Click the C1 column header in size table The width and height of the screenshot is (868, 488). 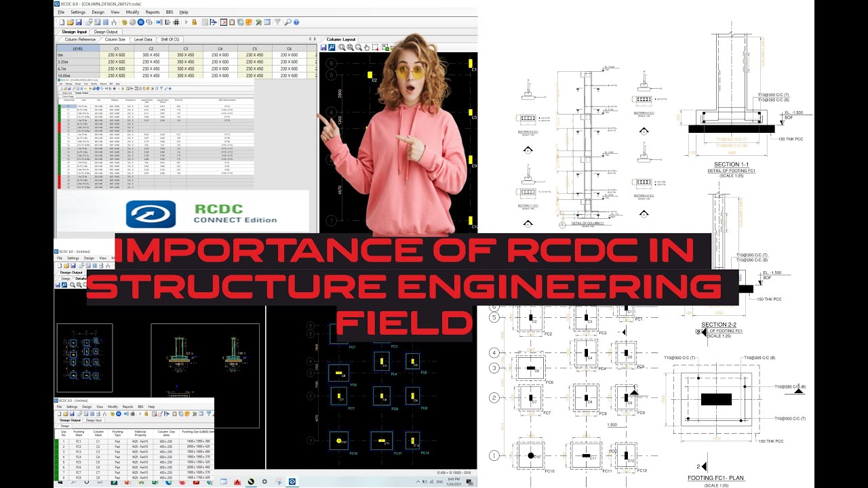[x=117, y=49]
